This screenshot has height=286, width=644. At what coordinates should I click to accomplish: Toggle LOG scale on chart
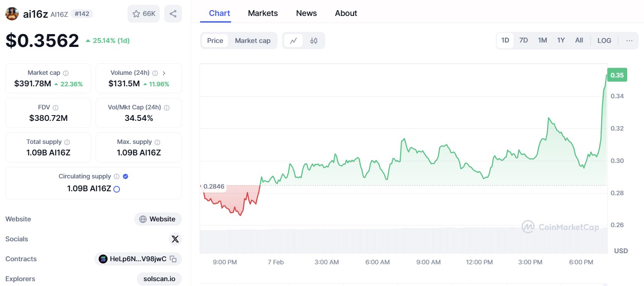(x=604, y=40)
